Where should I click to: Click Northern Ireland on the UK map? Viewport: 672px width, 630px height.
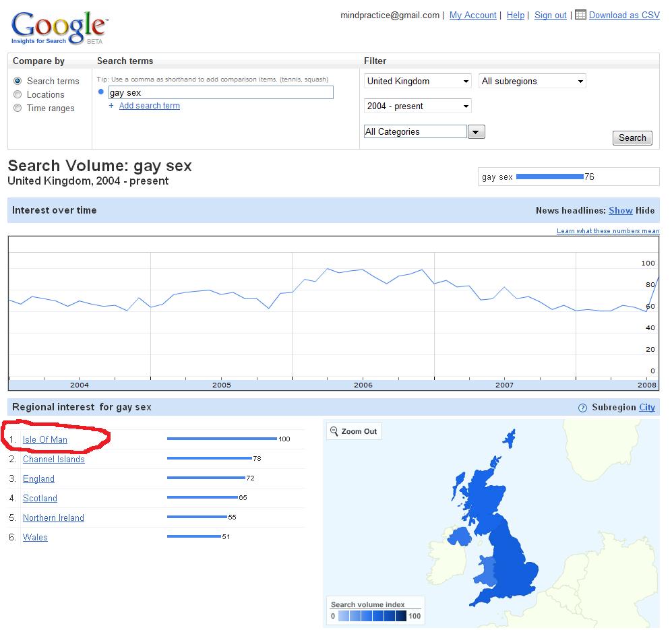pos(460,536)
